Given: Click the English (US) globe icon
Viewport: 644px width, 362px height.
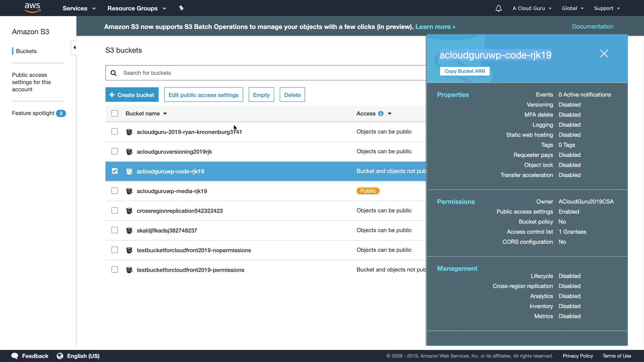Looking at the screenshot, I should 60,356.
